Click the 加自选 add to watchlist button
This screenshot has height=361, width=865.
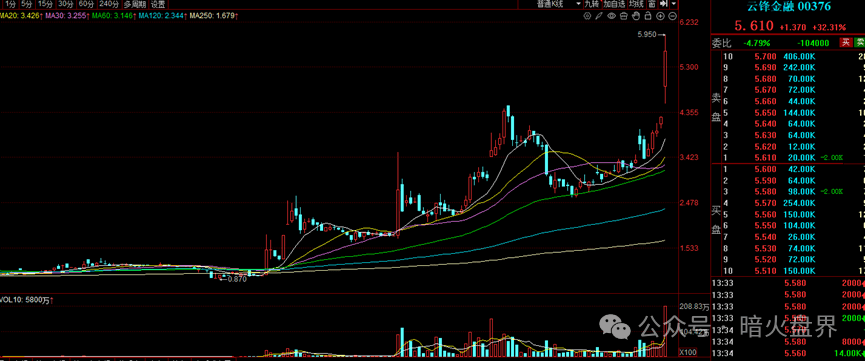(x=614, y=4)
